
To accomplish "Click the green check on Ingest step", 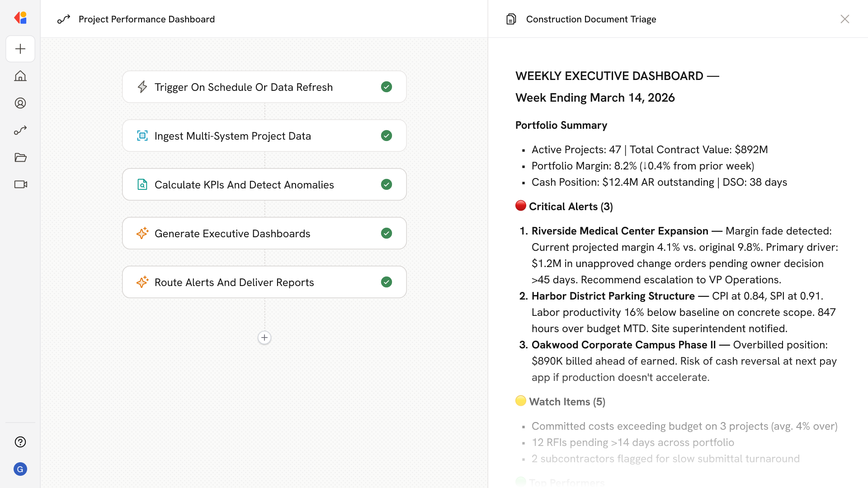I will pos(387,136).
